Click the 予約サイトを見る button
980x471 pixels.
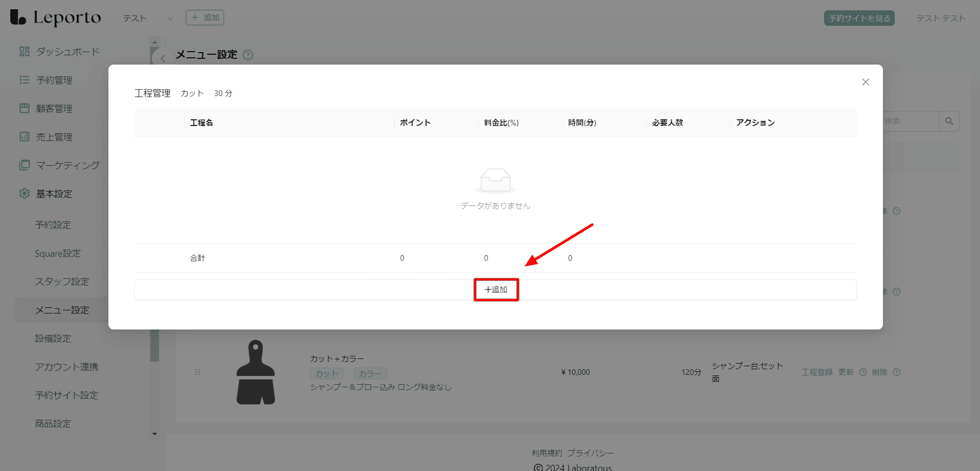click(x=859, y=18)
